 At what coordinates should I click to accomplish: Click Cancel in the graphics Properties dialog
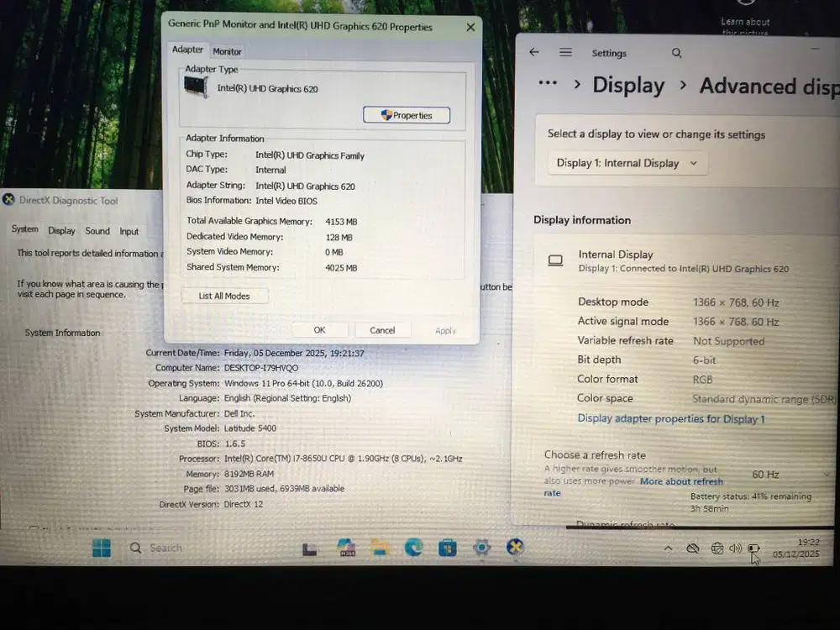pos(382,329)
